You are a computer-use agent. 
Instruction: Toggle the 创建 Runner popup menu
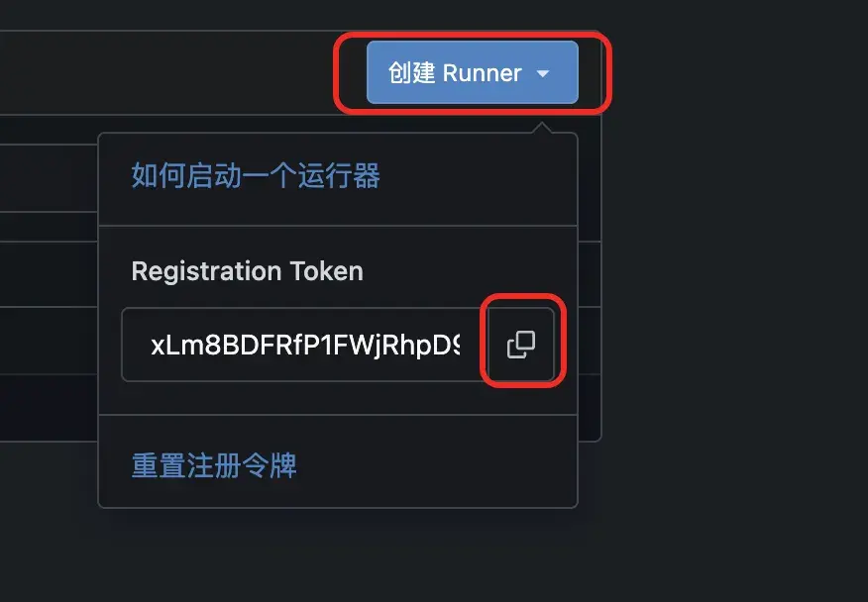tap(473, 72)
